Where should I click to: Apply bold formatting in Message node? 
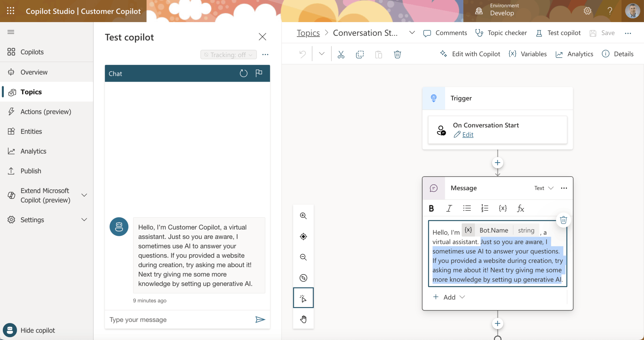431,209
